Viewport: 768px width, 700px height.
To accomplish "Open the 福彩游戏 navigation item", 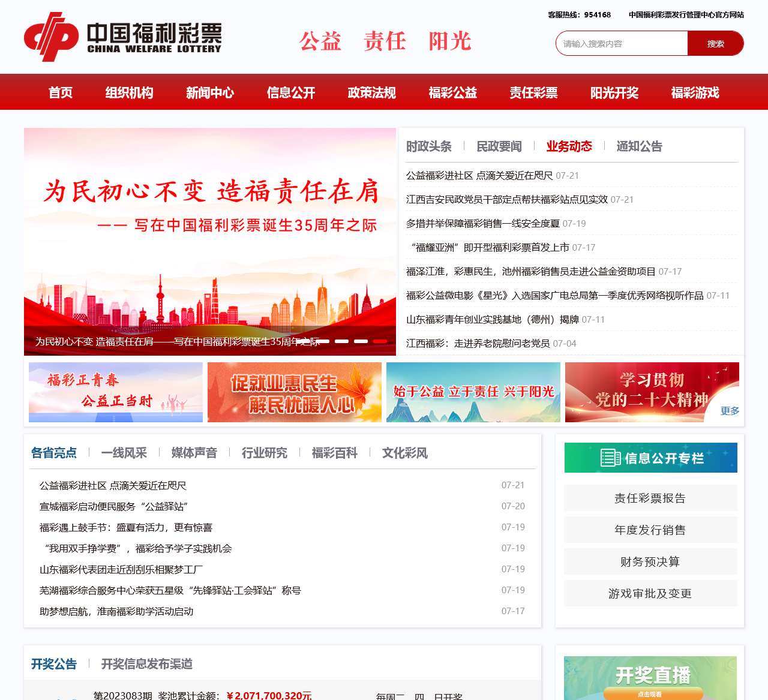I will click(695, 92).
